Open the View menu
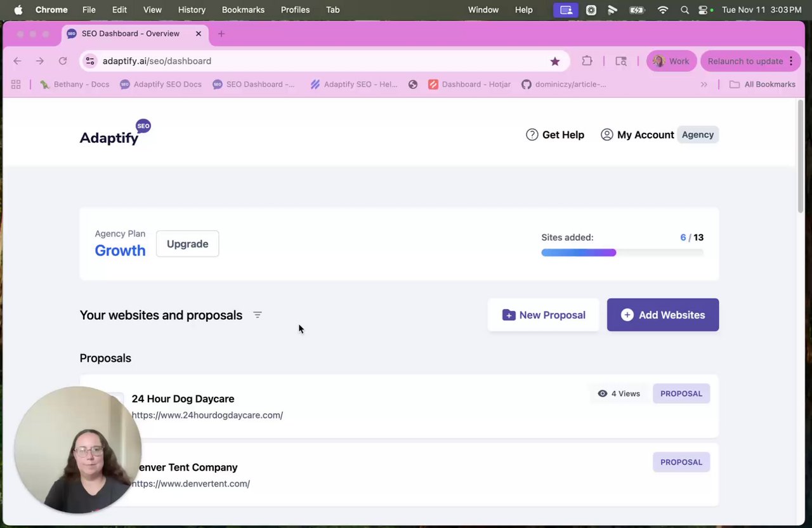 click(152, 10)
